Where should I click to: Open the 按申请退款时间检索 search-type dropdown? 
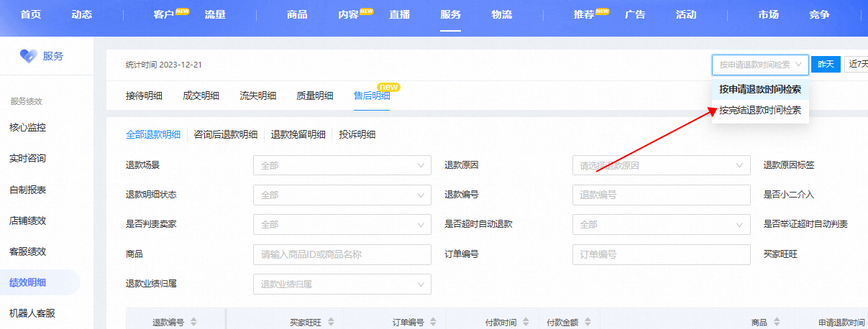[760, 65]
